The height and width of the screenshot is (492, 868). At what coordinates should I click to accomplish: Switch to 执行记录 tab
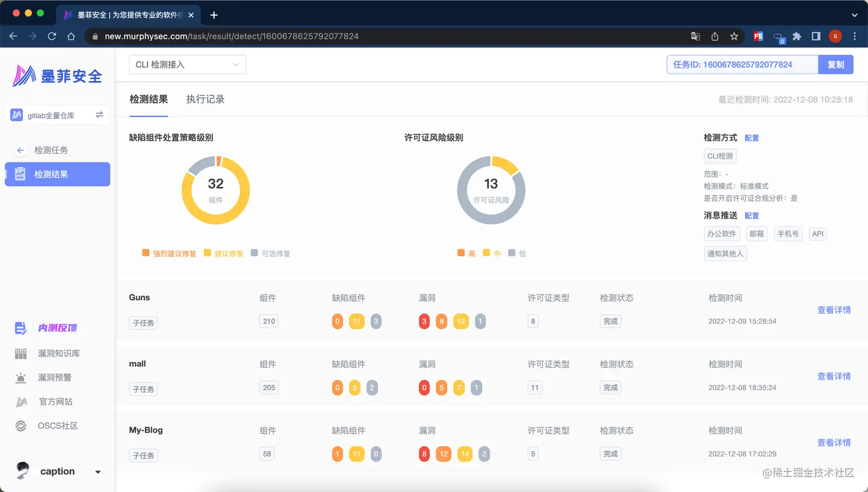click(206, 99)
